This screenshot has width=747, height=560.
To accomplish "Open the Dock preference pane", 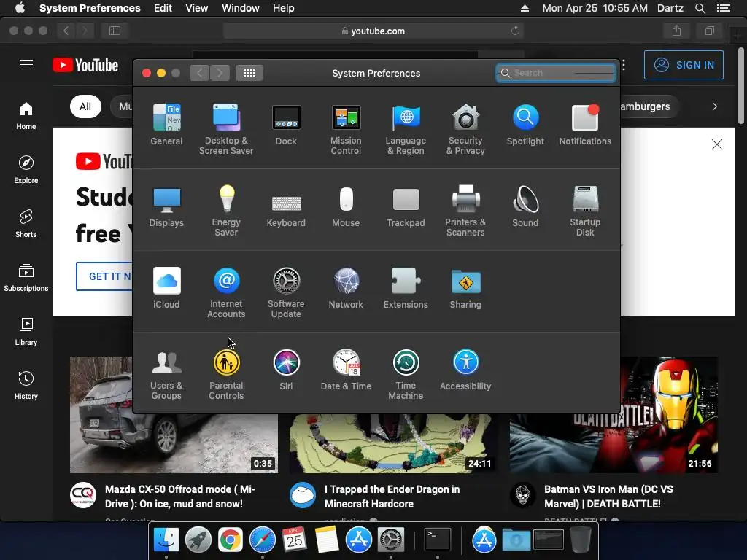I will tap(286, 124).
